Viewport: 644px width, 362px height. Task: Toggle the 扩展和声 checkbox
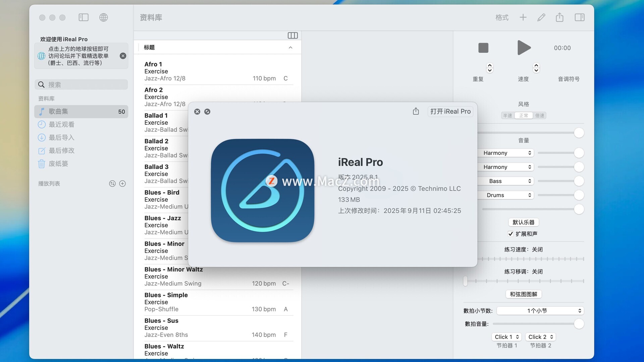coord(511,234)
